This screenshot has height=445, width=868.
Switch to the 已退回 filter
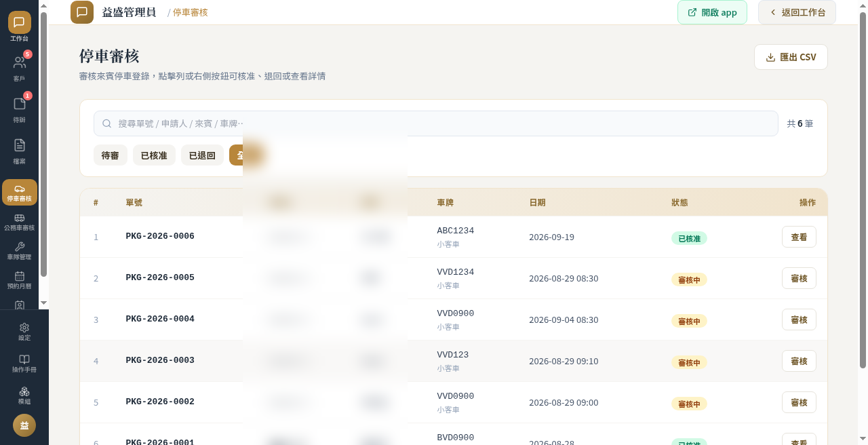[202, 155]
